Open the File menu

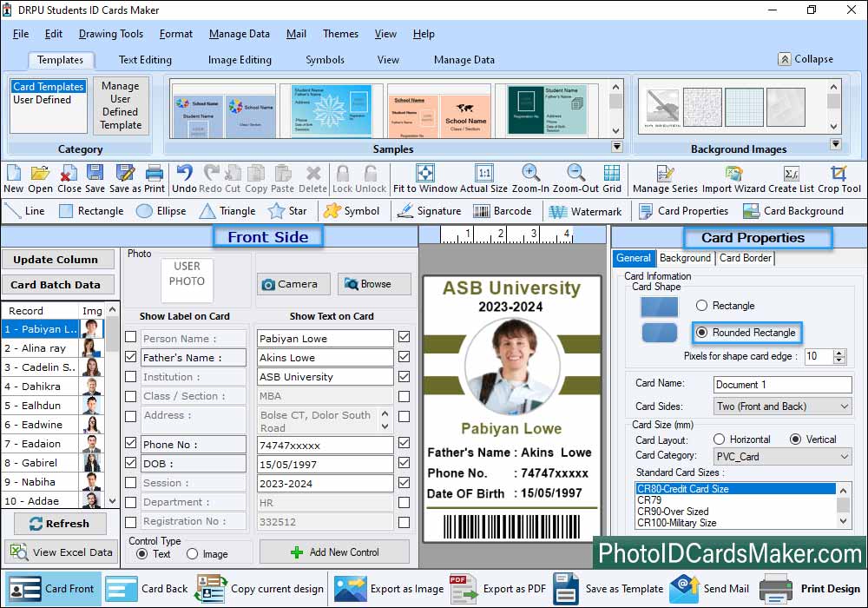click(21, 34)
